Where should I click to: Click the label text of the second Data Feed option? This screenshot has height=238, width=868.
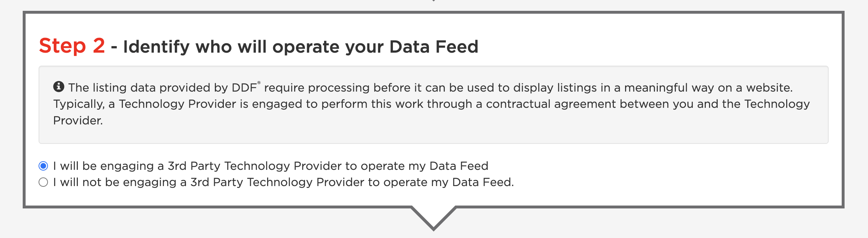click(284, 182)
